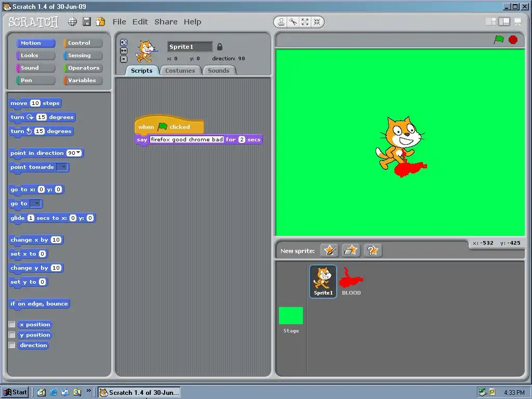Select the BLOOD sprite thumbnail

pyautogui.click(x=351, y=281)
